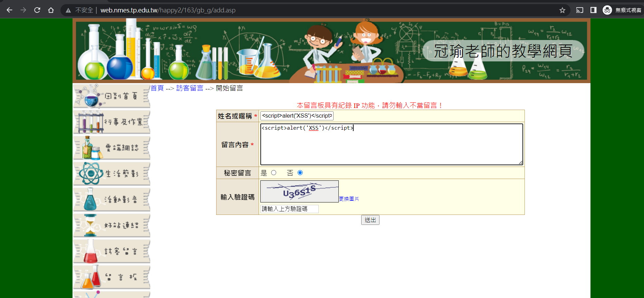The image size is (644, 298).
Task: Click the address bar URL
Action: click(x=168, y=10)
